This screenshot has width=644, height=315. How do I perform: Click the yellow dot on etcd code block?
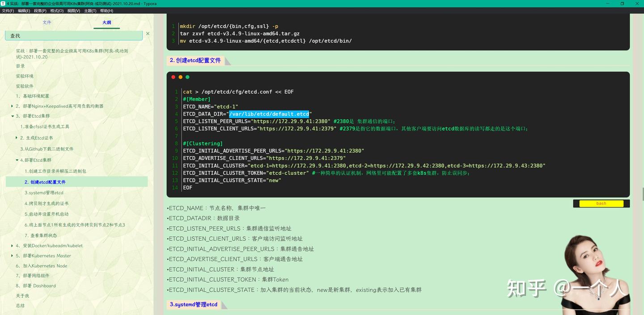pyautogui.click(x=180, y=77)
